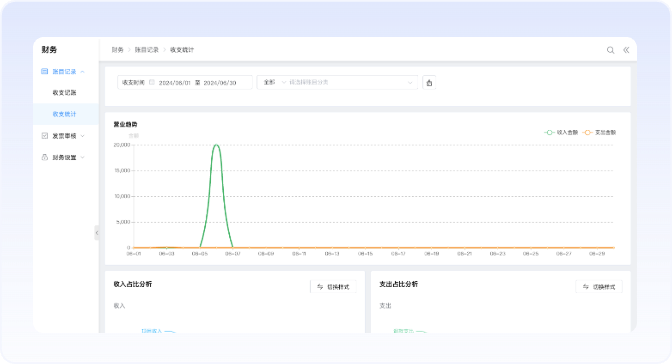
Task: Select the 收支统计 menu item
Action: (64, 114)
